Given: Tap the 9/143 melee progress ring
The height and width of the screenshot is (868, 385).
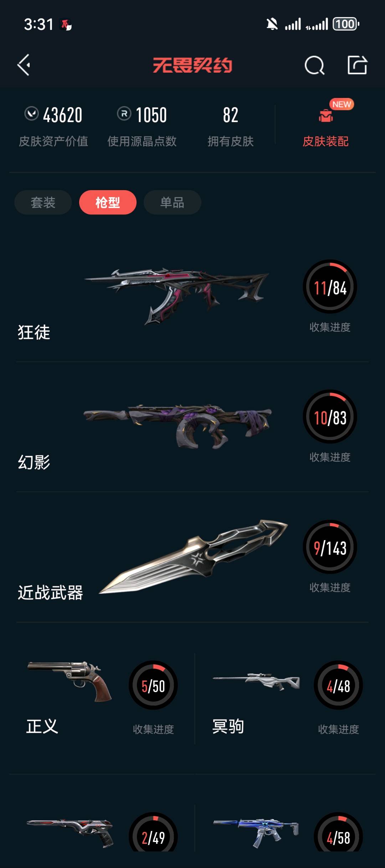Looking at the screenshot, I should (330, 547).
